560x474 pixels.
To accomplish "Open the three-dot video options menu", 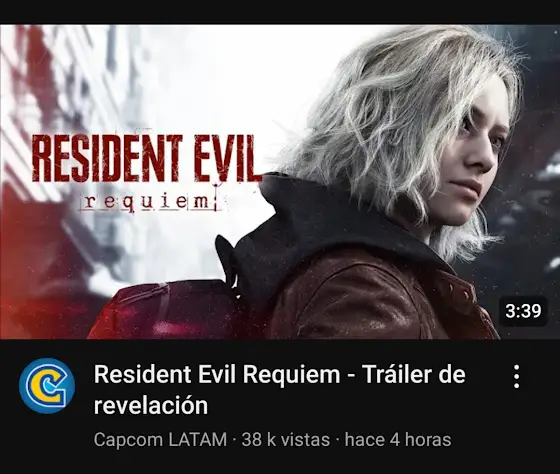I will tap(516, 376).
